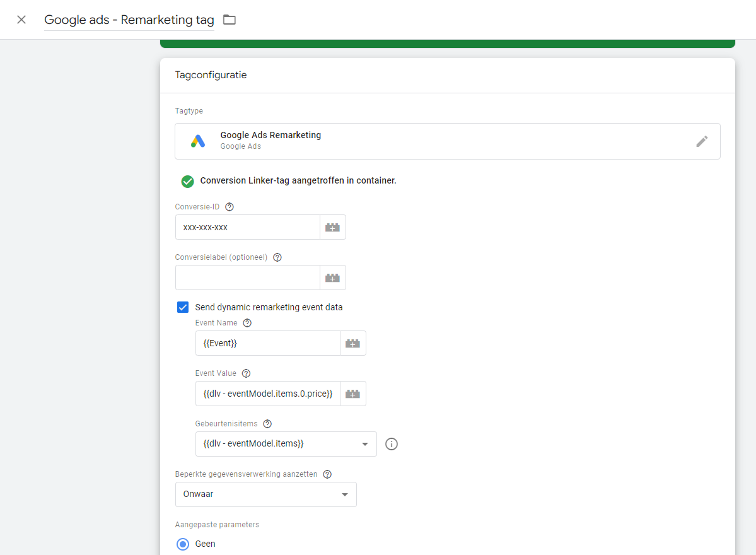Screen dimensions: 756x555
Task: Click the Conversion Linker-tag aangetroffen message
Action: pyautogui.click(x=298, y=181)
